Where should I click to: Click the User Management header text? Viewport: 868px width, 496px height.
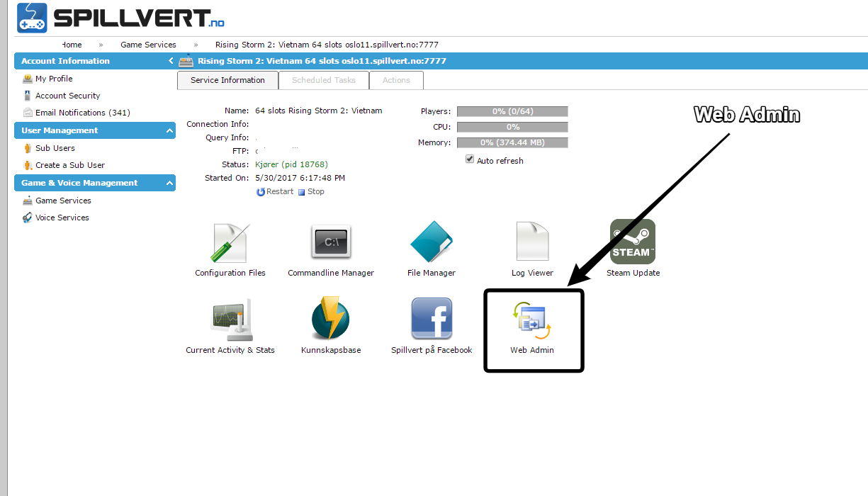pyautogui.click(x=60, y=130)
